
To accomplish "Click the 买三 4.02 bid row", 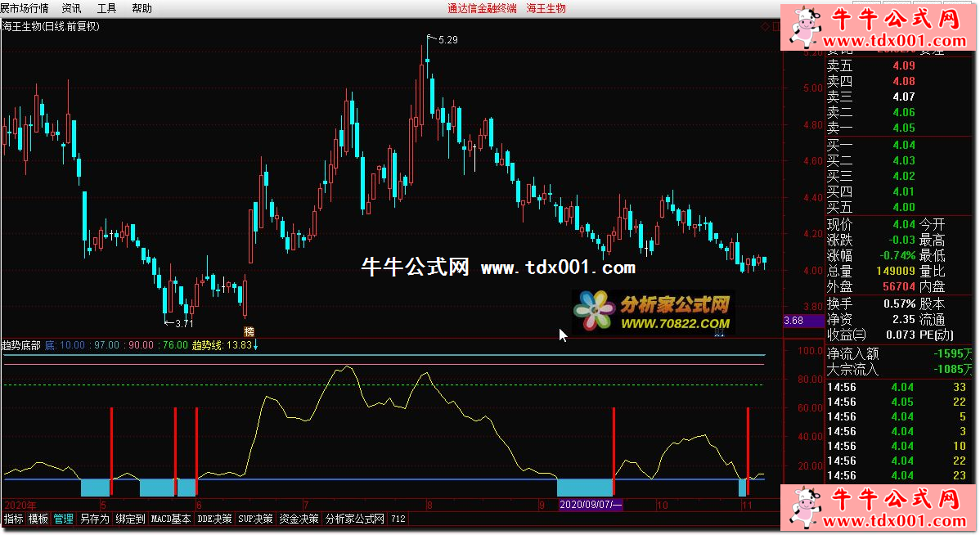I will click(870, 176).
